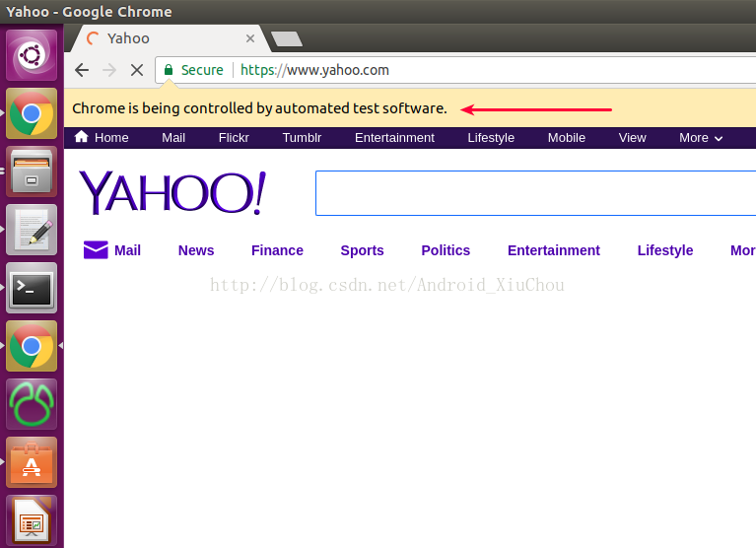Open Flickr in the top navigation bar

coord(234,138)
